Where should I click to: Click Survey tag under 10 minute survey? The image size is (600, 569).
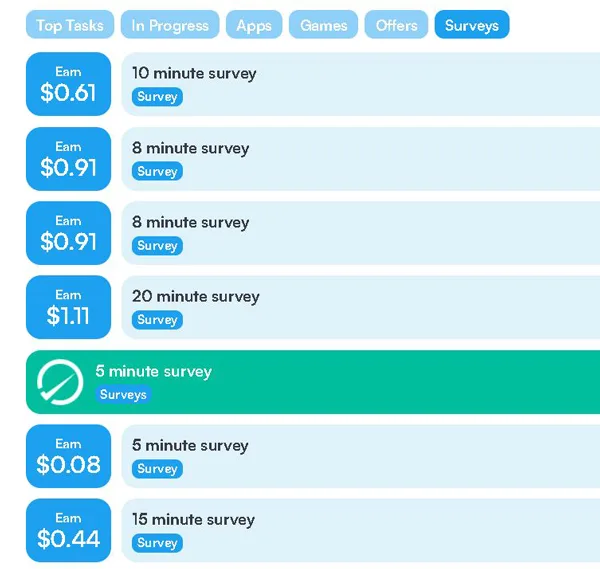coord(157,97)
